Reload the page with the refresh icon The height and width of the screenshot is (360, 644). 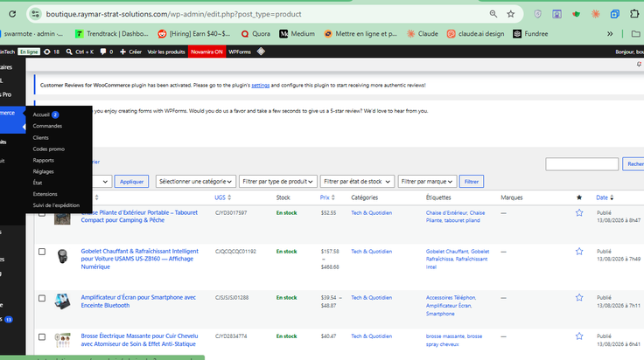pyautogui.click(x=12, y=14)
